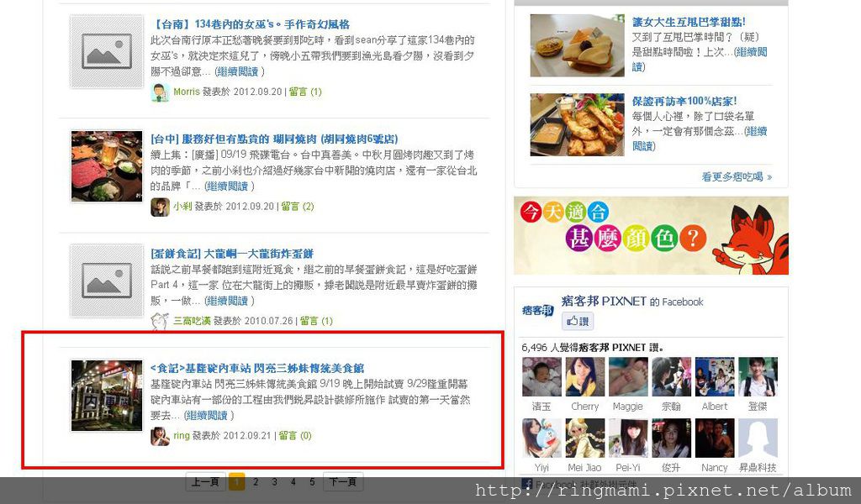Click 小剎 author avatar icon
The height and width of the screenshot is (504, 861).
coord(160,207)
